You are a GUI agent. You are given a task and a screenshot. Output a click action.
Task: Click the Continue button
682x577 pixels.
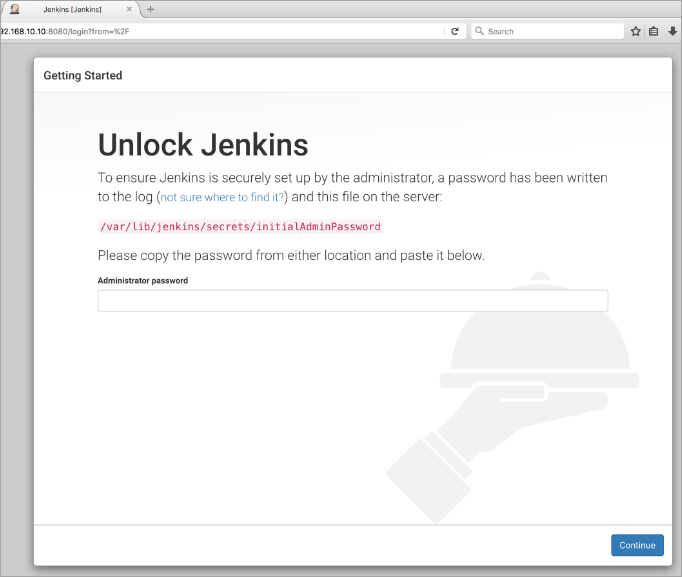[x=637, y=545]
